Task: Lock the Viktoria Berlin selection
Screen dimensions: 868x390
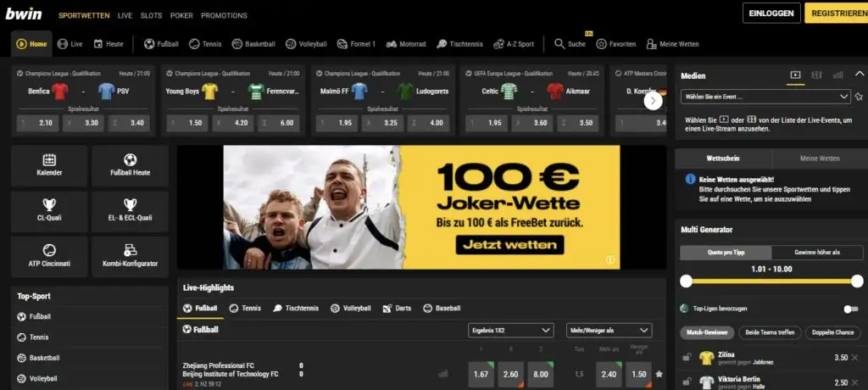Action: [687, 382]
